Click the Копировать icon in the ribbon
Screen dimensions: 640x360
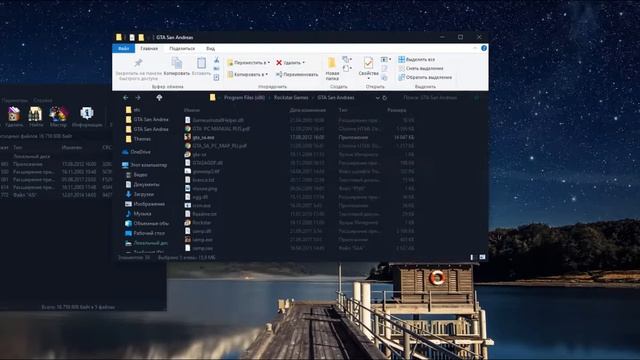point(177,63)
